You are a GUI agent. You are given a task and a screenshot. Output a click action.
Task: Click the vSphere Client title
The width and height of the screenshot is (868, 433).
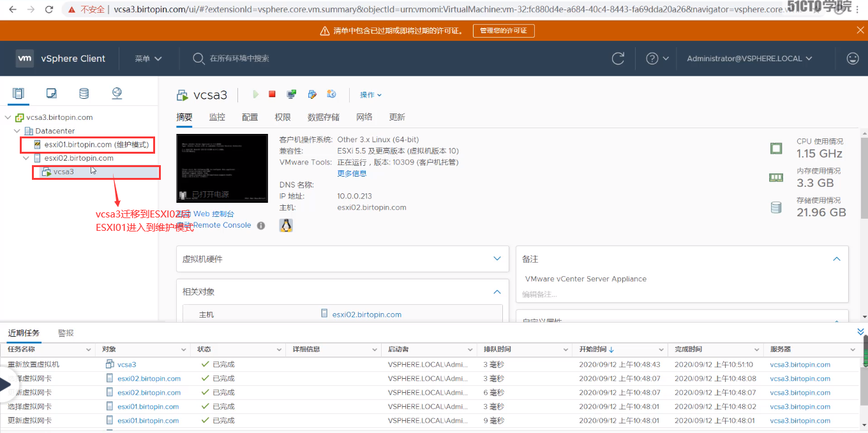73,59
